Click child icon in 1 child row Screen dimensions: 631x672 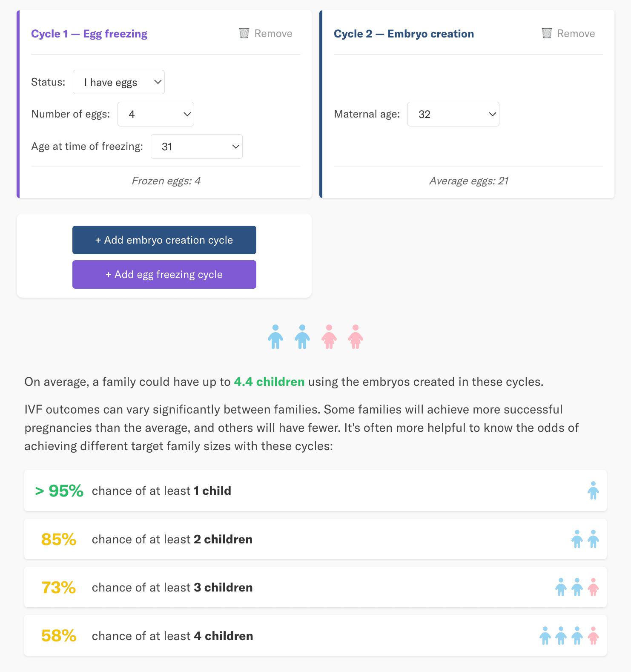pyautogui.click(x=593, y=491)
